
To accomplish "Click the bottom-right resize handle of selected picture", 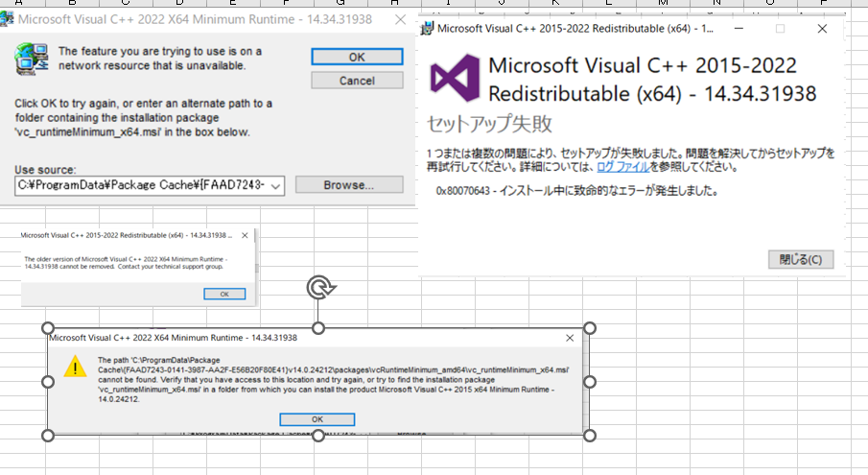I will 590,436.
